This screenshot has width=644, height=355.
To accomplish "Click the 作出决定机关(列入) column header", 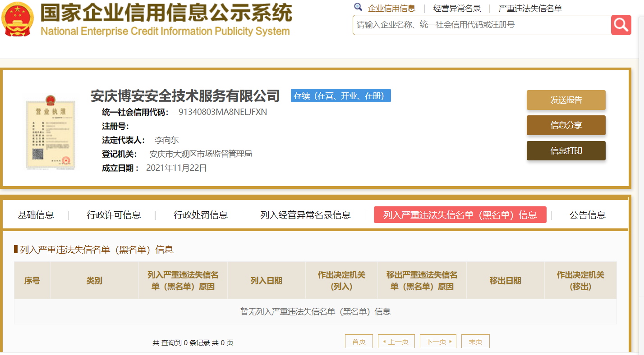I will pos(341,281).
